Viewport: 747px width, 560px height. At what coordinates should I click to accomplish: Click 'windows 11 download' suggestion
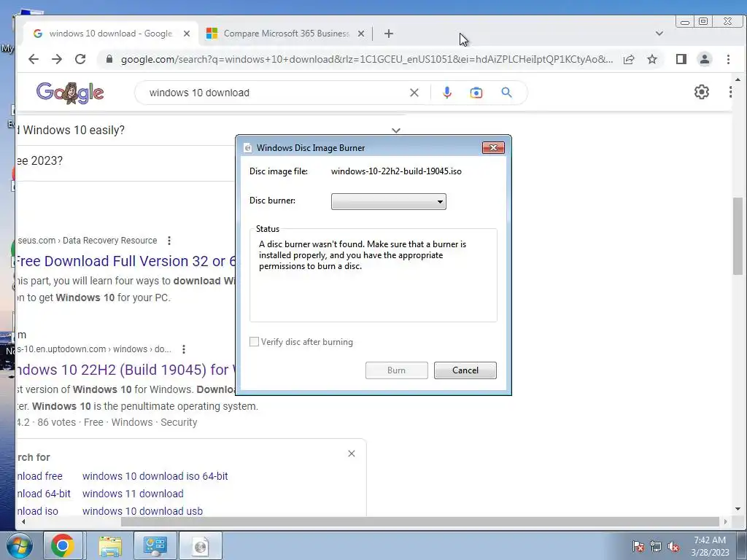pos(133,494)
